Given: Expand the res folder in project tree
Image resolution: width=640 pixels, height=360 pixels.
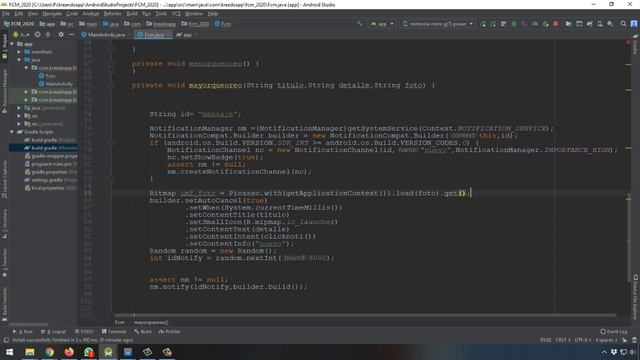Looking at the screenshot, I should pos(19,116).
